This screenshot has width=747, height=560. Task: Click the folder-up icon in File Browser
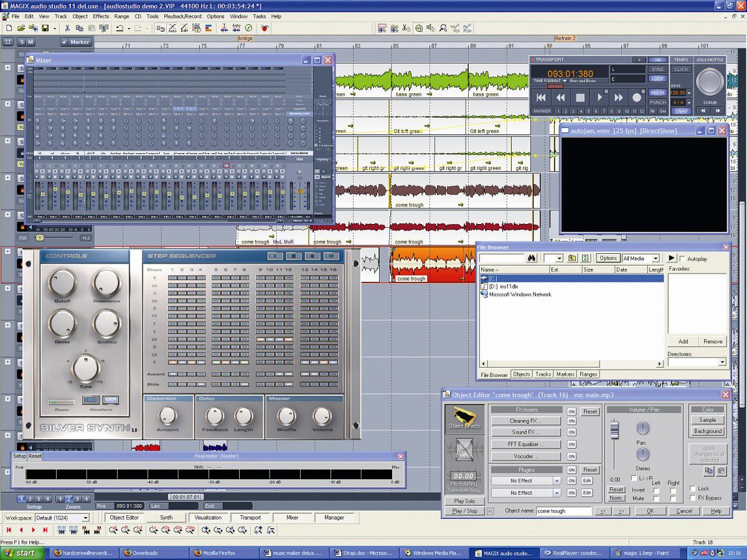pyautogui.click(x=572, y=258)
